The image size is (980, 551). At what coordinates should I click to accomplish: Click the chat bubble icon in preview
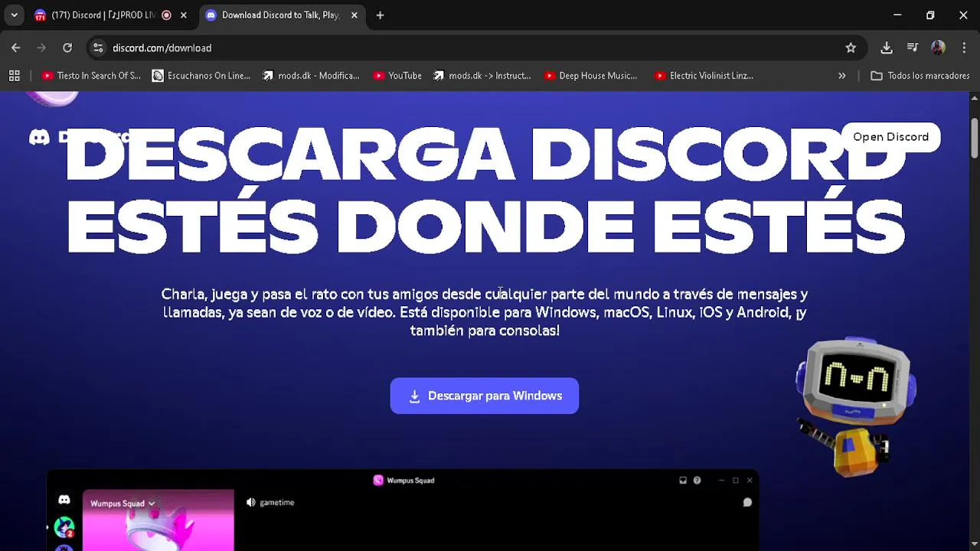coord(747,503)
